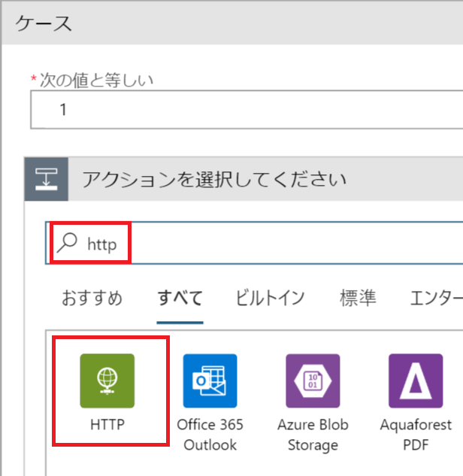Image resolution: width=463 pixels, height=476 pixels.
Task: Click the ケース header bar
Action: (x=225, y=23)
